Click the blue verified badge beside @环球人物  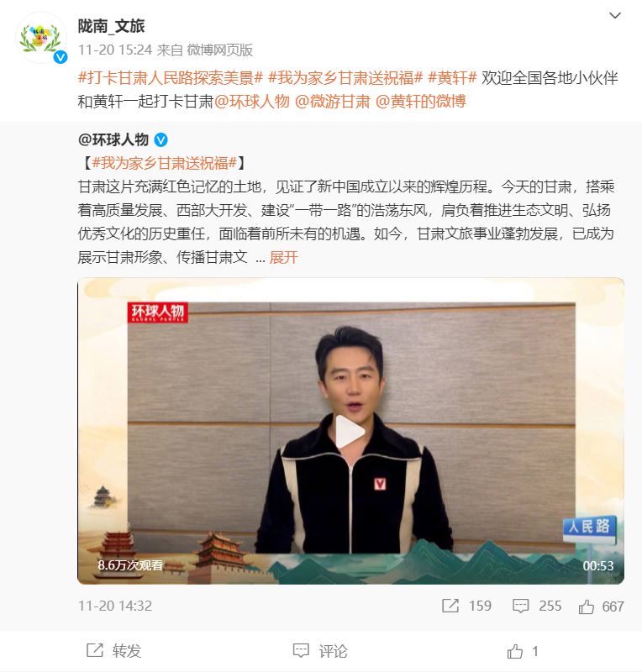[160, 139]
